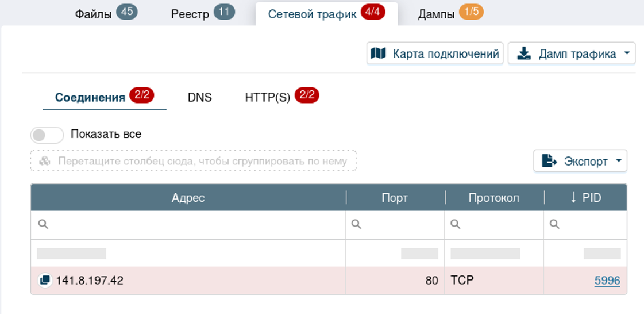644x314 pixels.
Task: Click the export file icon
Action: [549, 161]
